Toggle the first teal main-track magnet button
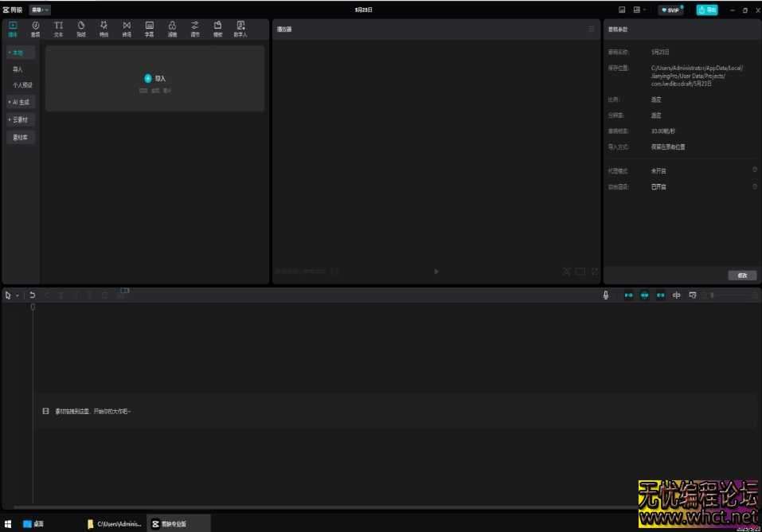Screen dimensions: 762x532 tap(628, 295)
